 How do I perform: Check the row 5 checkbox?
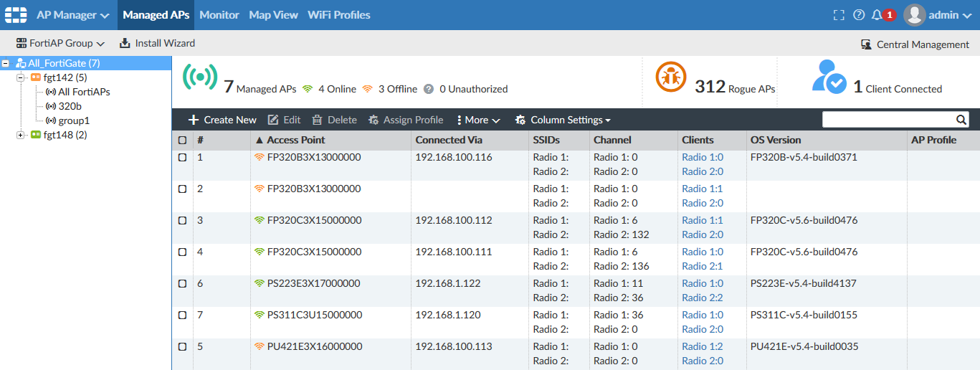point(182,346)
